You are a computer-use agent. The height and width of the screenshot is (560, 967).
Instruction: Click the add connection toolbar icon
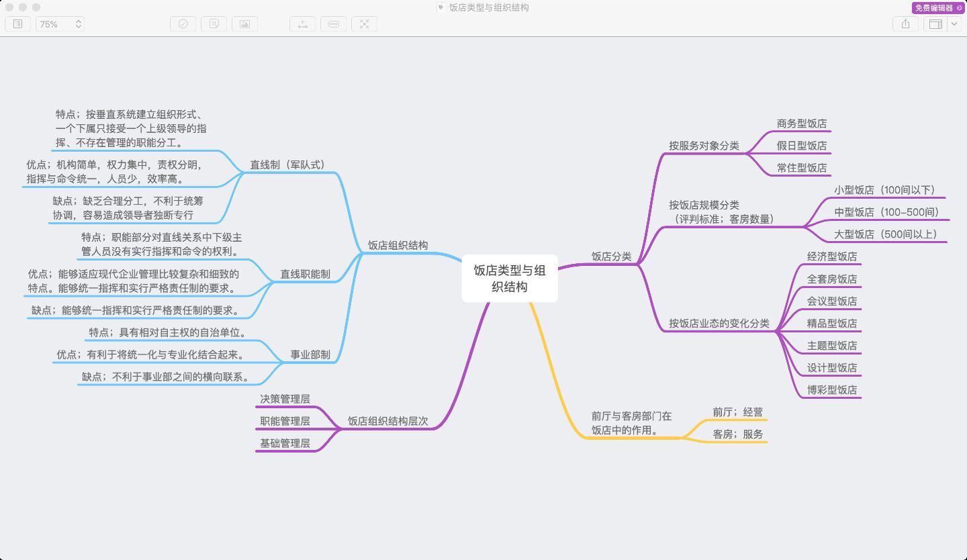click(302, 24)
